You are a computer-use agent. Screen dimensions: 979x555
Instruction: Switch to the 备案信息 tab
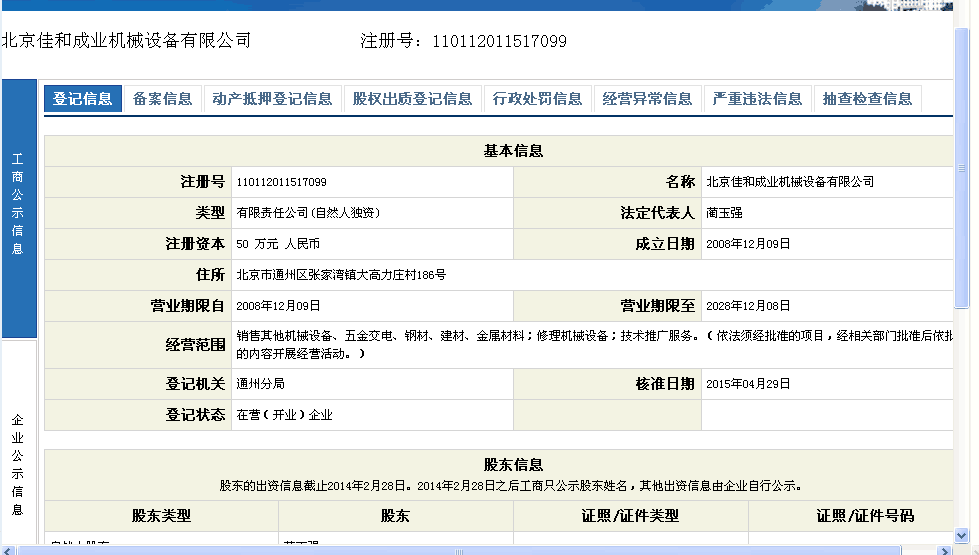click(162, 99)
